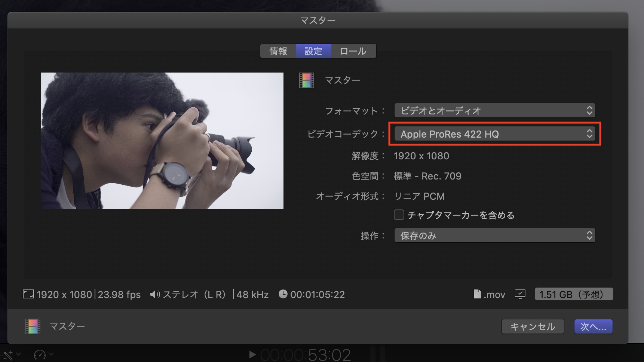
Task: Click the retiming speedometer icon behind dialog
Action: [x=40, y=355]
